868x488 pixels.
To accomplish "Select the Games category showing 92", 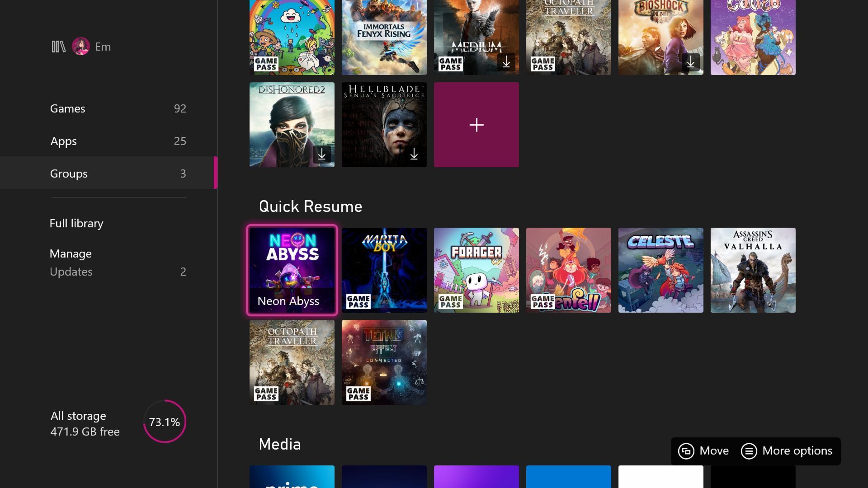I will (x=118, y=108).
